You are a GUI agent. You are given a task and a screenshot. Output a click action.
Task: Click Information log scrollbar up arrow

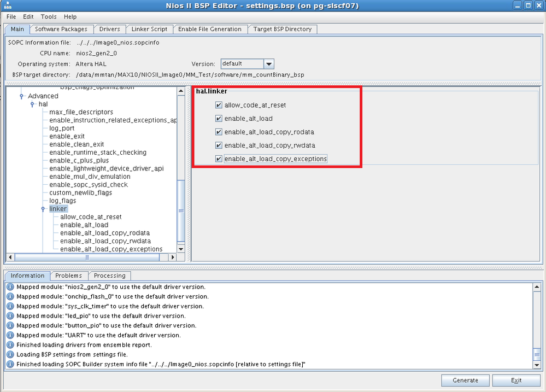pos(537,287)
